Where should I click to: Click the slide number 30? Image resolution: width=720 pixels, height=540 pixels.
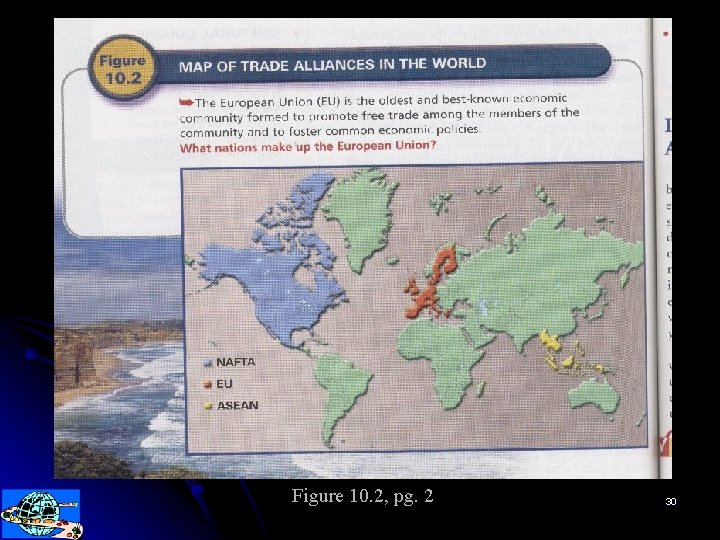click(670, 501)
